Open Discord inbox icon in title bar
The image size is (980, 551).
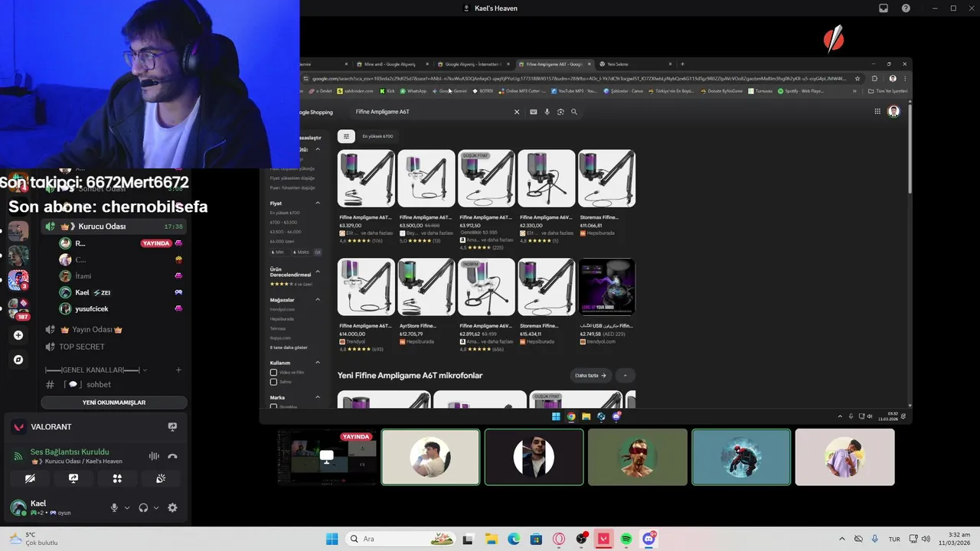[884, 8]
